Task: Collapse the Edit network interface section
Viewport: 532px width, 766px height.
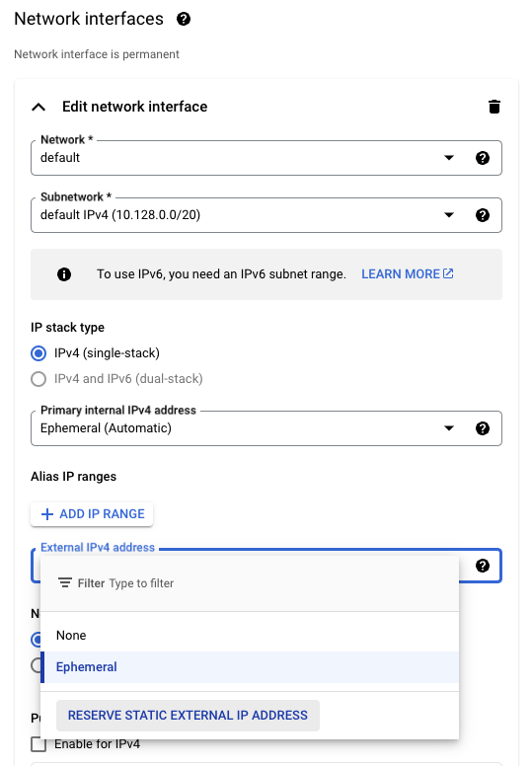Action: coord(38,107)
